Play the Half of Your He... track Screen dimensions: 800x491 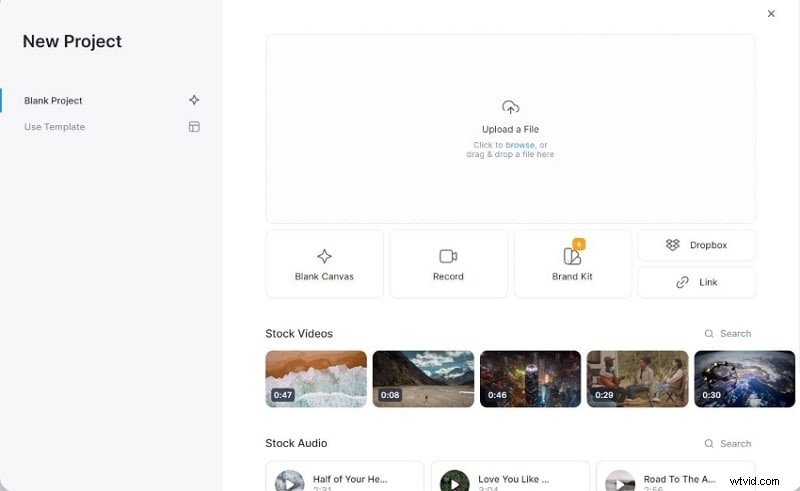[289, 483]
